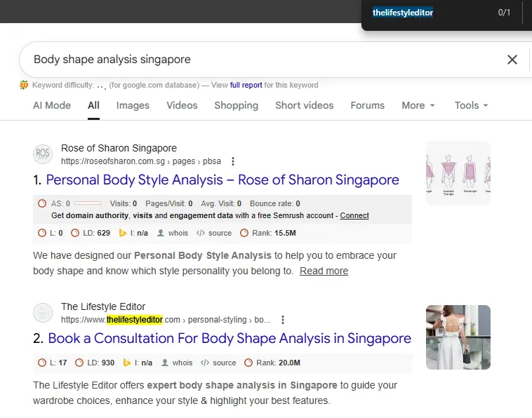The width and height of the screenshot is (532, 418).
Task: Click the Bounce rate: 0 metric
Action: click(x=275, y=204)
